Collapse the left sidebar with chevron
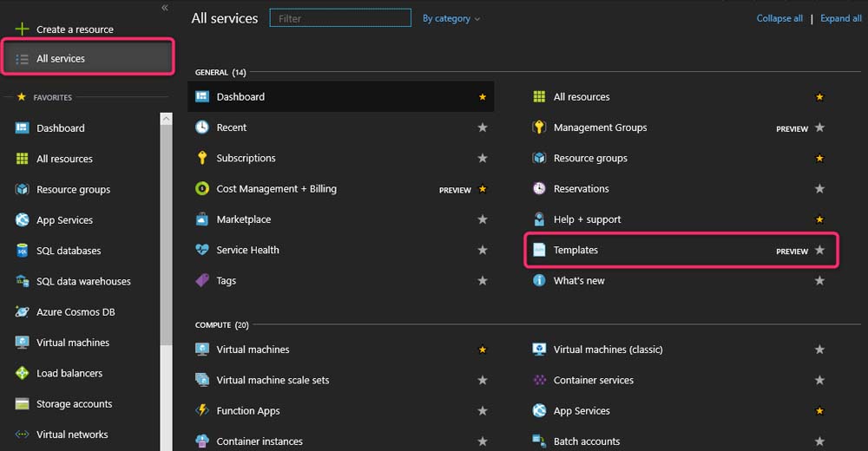The height and width of the screenshot is (451, 868). [165, 8]
